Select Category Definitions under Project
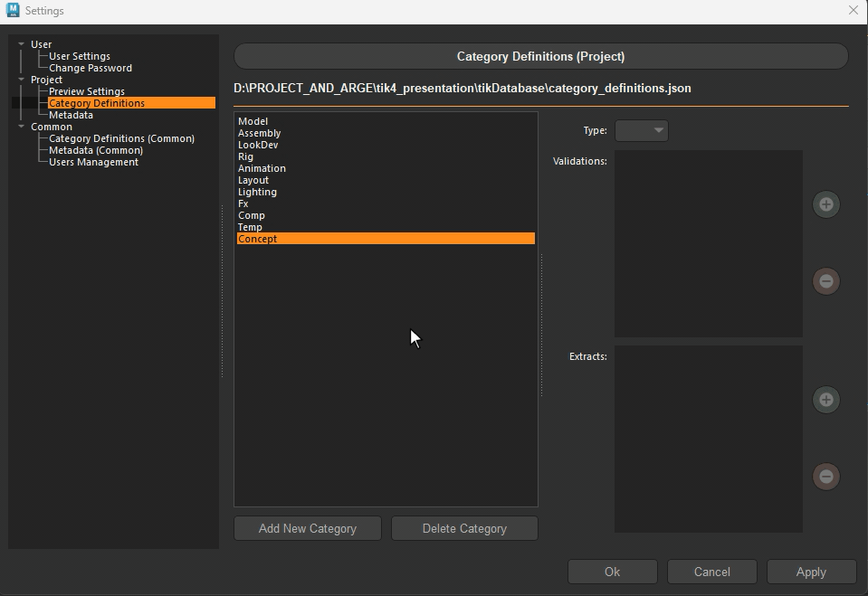This screenshot has height=596, width=868. pos(131,103)
